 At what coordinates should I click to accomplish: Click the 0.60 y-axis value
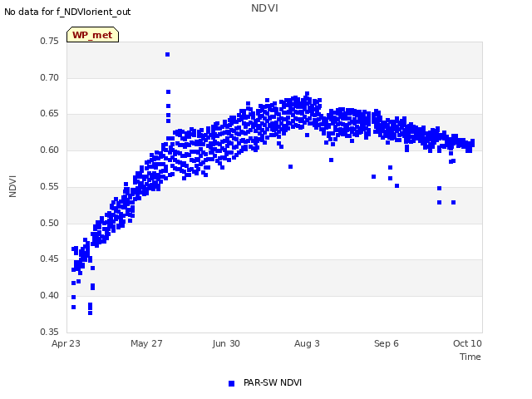[x=50, y=150]
